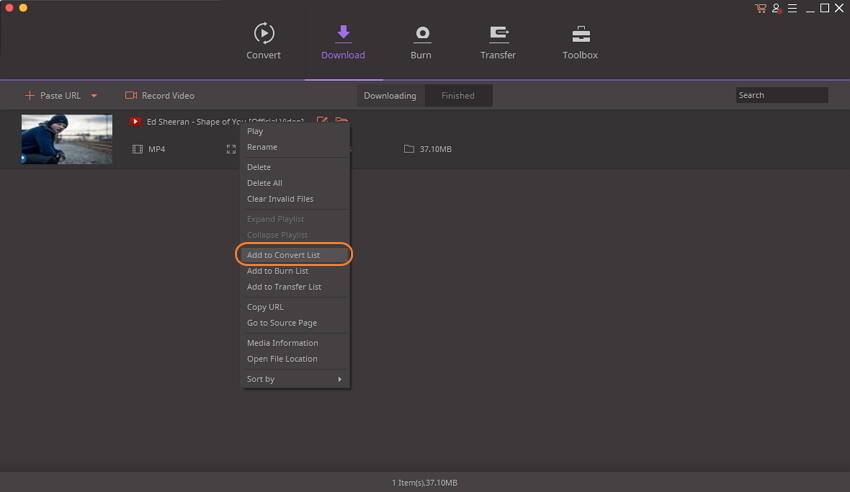This screenshot has width=850, height=492.
Task: Click the Record Video button
Action: pyautogui.click(x=160, y=95)
